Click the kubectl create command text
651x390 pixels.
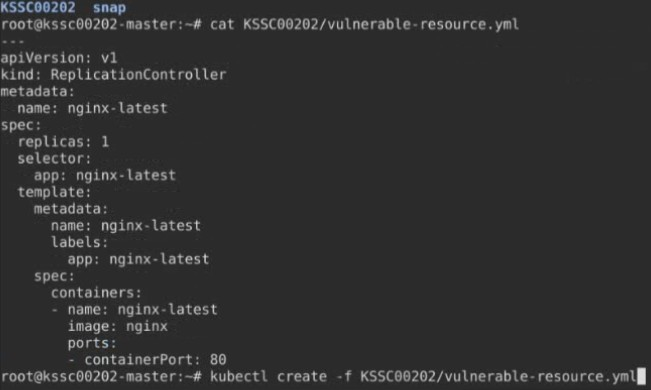click(x=423, y=377)
